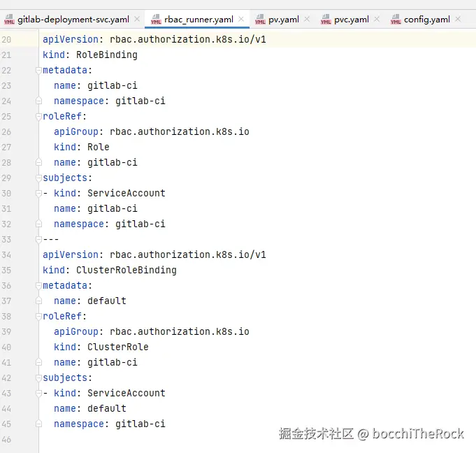Image resolution: width=476 pixels, height=453 pixels.
Task: Close the rbac_runner.yaml tab
Action: point(241,19)
